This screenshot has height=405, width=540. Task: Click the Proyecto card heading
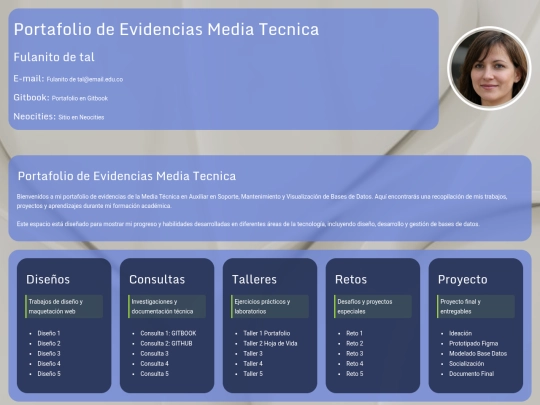(x=463, y=279)
